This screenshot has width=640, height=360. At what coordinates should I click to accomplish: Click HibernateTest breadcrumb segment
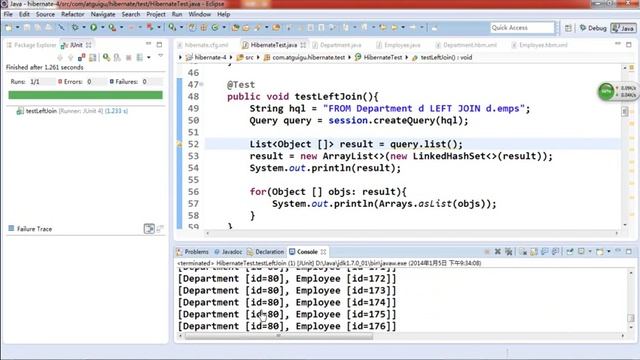[x=378, y=58]
